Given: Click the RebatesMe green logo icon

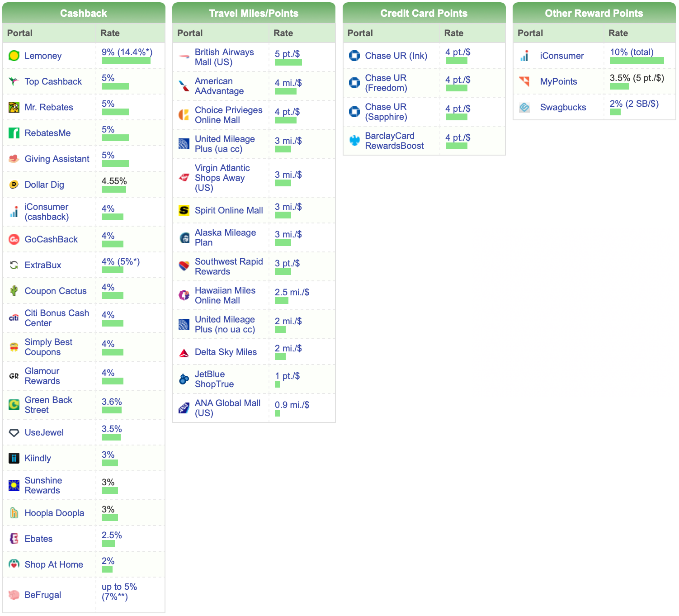Looking at the screenshot, I should pyautogui.click(x=14, y=133).
